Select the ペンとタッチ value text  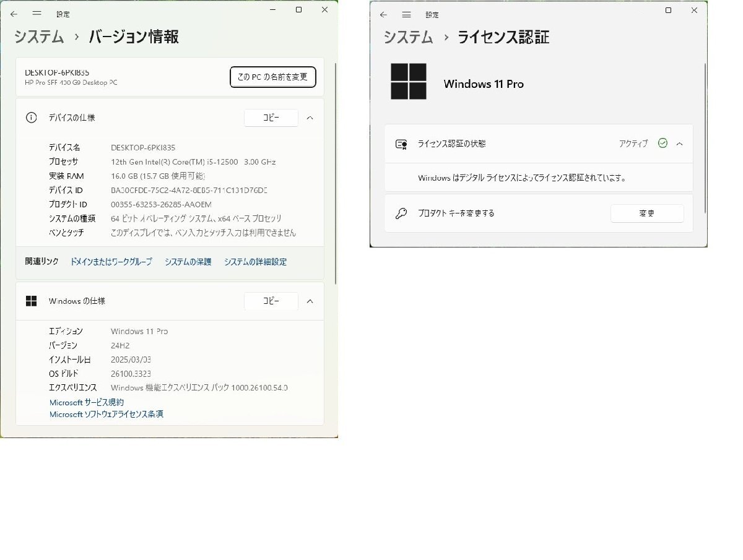click(203, 233)
